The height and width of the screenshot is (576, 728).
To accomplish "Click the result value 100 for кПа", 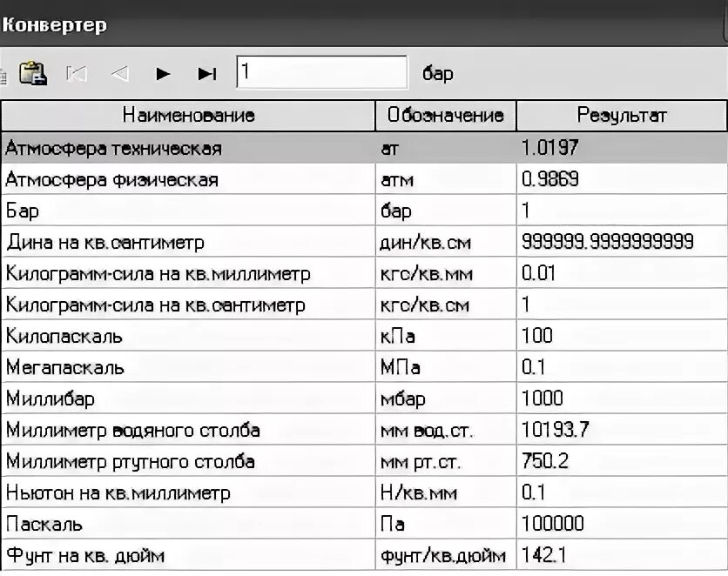I will (x=537, y=336).
